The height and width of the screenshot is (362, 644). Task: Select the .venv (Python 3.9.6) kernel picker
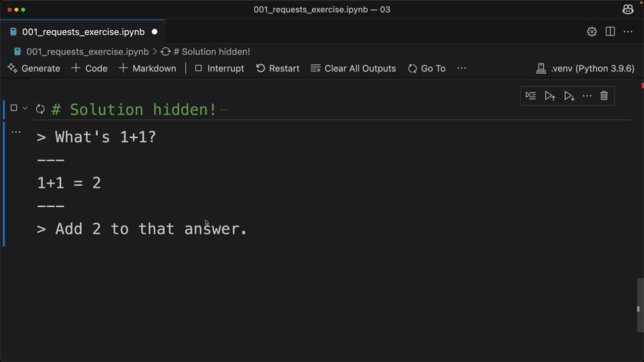click(x=585, y=68)
